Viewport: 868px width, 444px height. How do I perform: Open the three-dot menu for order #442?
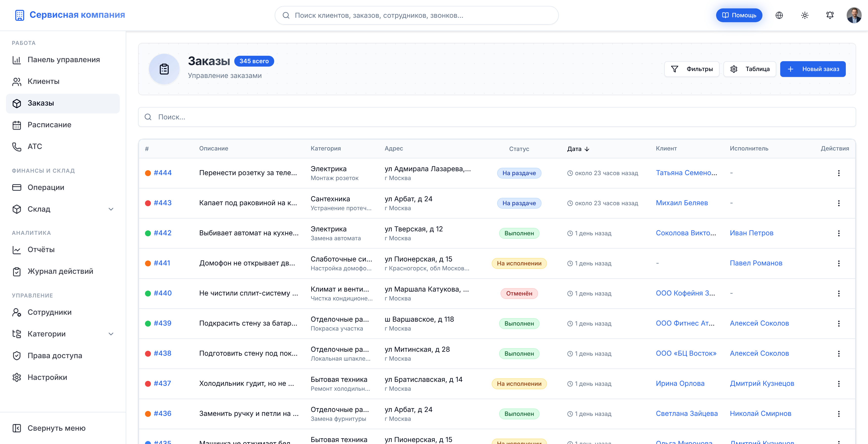tap(839, 233)
